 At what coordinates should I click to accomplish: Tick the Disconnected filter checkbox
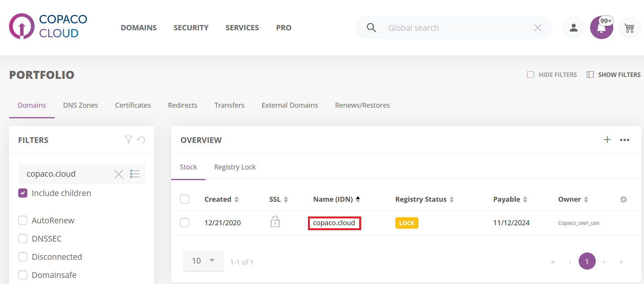[x=23, y=257]
